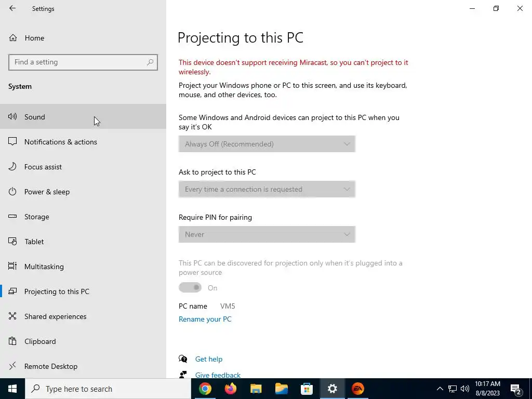Open Microsoft Store from taskbar
Screen dimensions: 532x399
click(x=307, y=389)
